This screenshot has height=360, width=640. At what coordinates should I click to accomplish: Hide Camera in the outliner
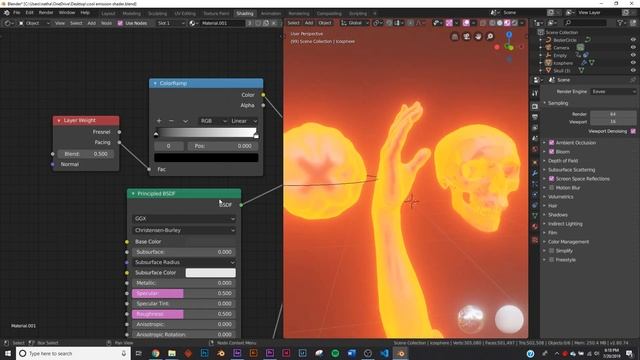coord(633,48)
